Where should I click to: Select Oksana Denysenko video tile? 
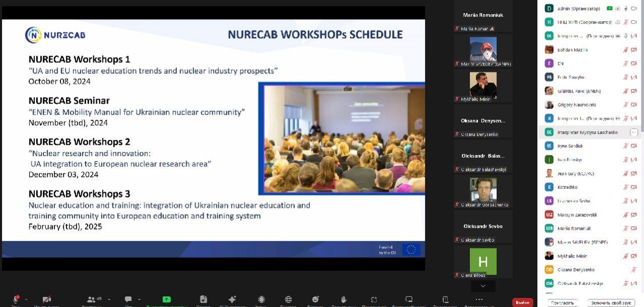coord(483,121)
